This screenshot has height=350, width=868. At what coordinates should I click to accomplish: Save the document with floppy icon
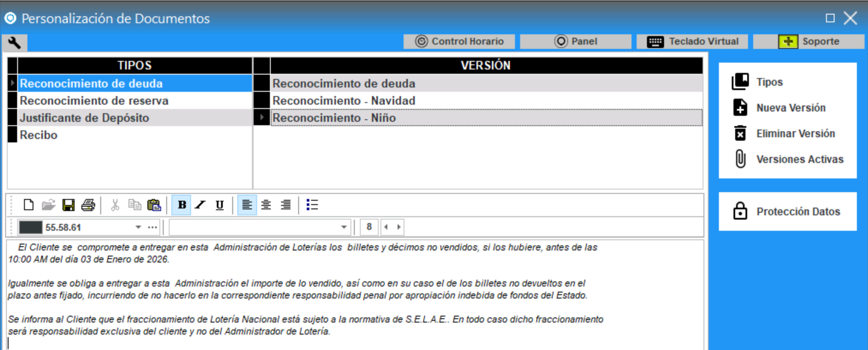click(x=69, y=205)
